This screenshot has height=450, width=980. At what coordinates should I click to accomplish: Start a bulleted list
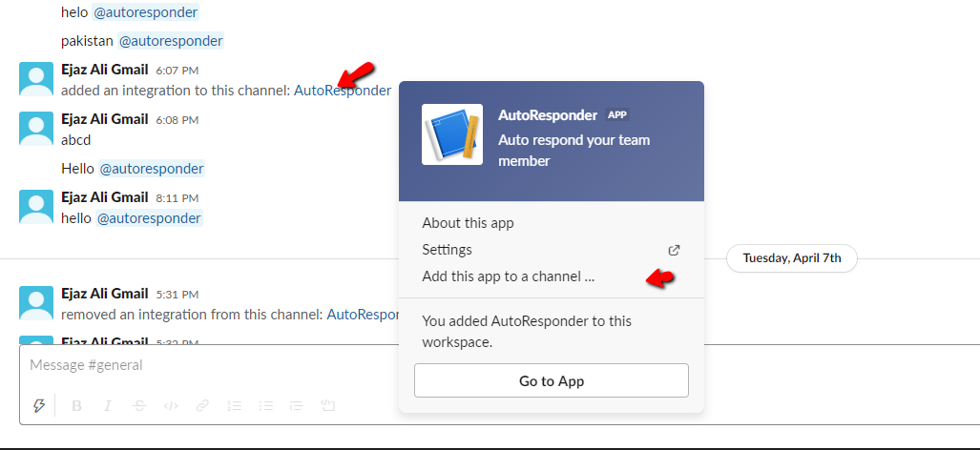[266, 406]
